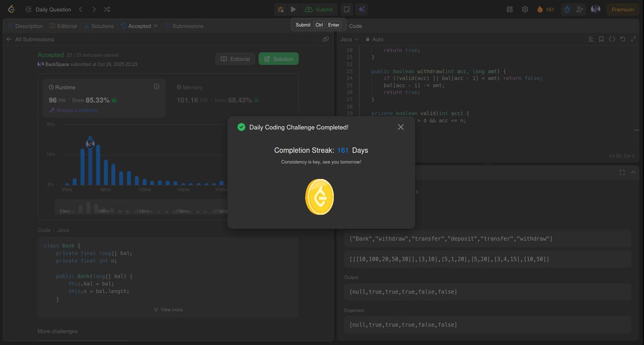Invite a collaborator with add-user icon

580,9
